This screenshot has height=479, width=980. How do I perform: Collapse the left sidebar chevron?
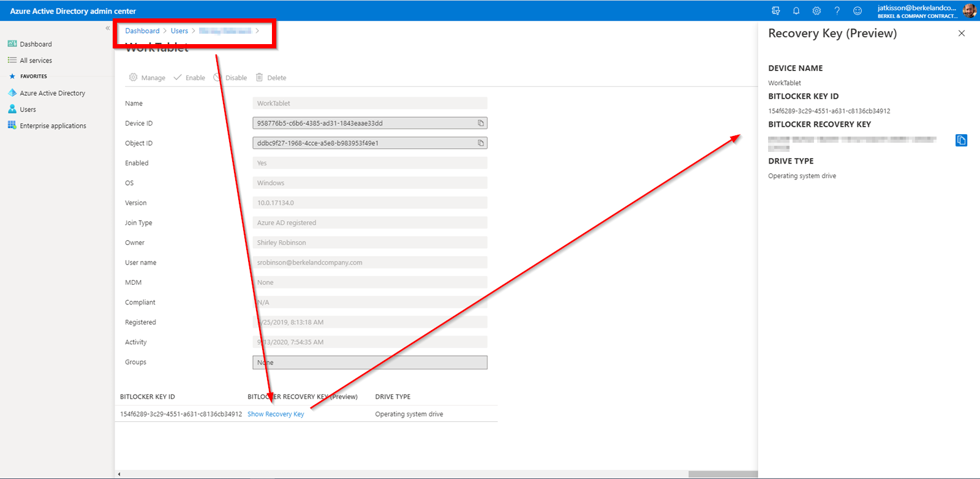click(108, 28)
